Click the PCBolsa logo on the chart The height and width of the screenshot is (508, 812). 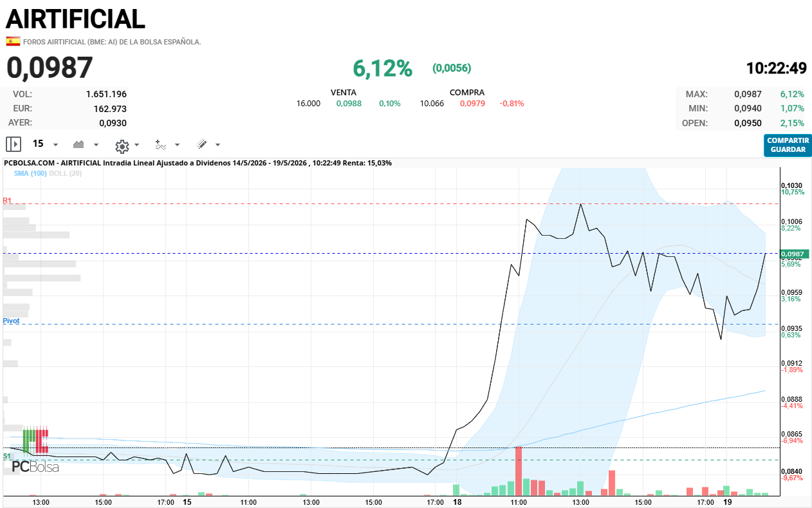coord(35,449)
